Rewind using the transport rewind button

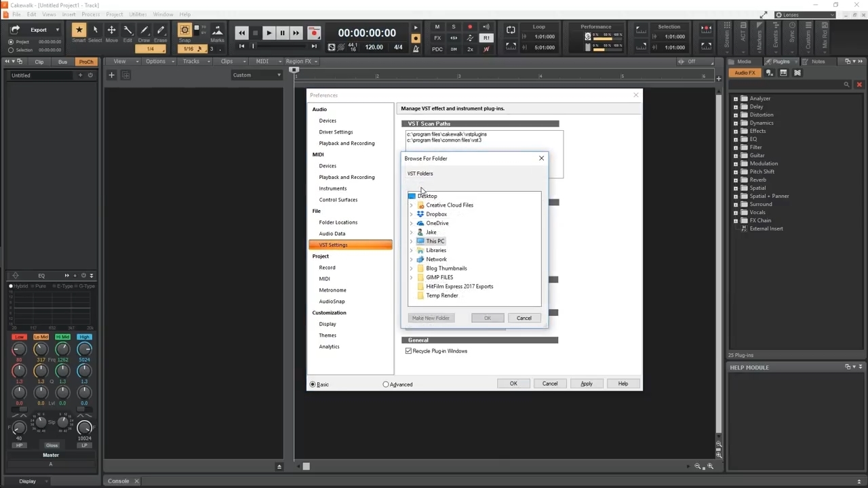241,33
